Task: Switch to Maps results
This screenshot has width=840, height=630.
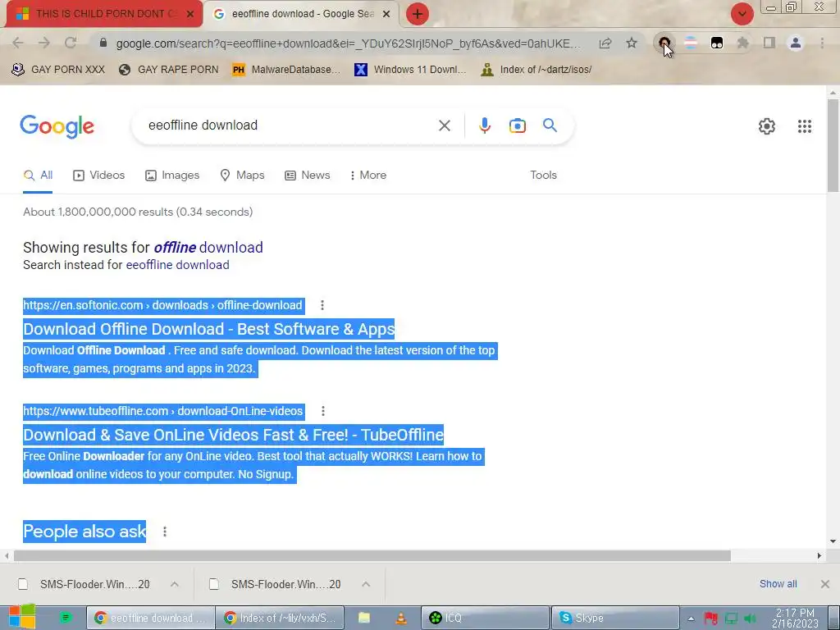Action: 242,176
